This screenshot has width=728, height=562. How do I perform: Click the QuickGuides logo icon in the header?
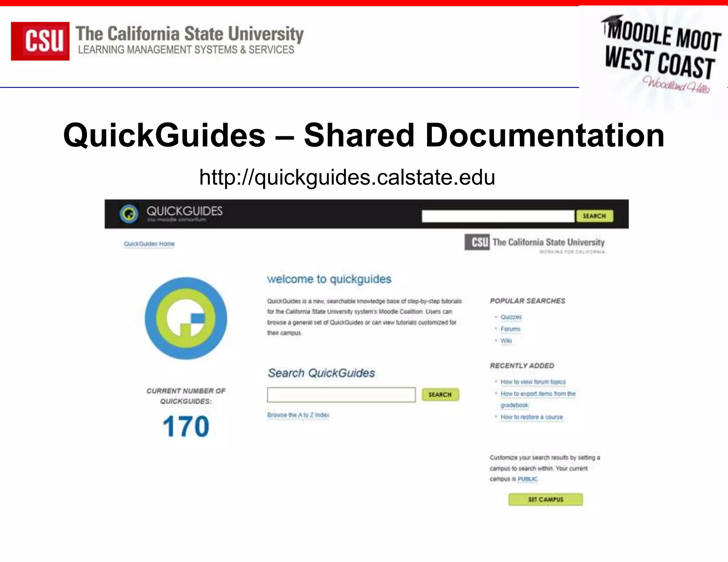[129, 214]
